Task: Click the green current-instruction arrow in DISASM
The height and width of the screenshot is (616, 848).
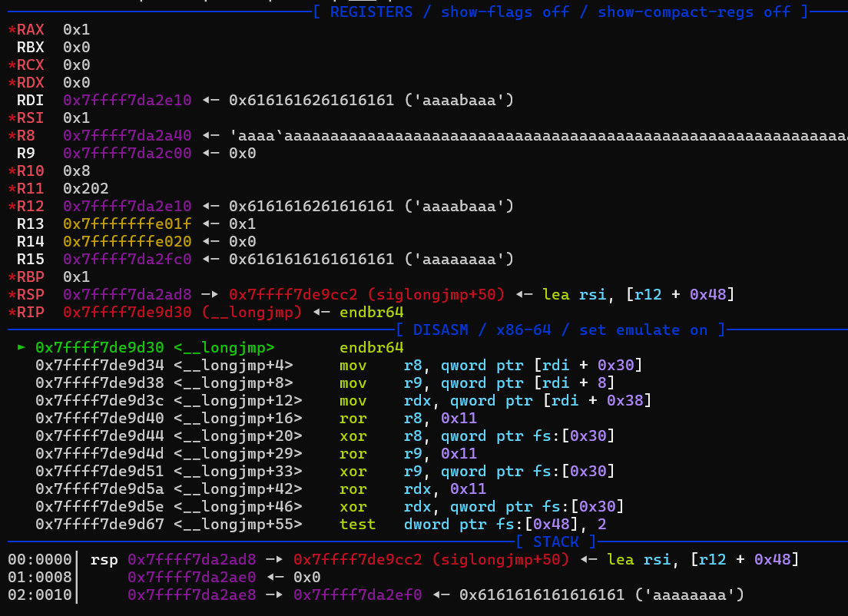Action: 22,348
